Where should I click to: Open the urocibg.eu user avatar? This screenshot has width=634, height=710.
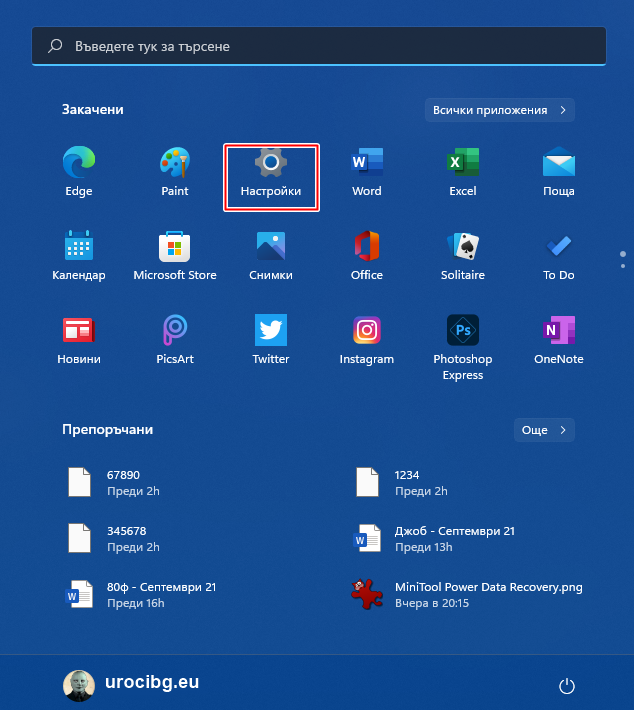coord(79,686)
